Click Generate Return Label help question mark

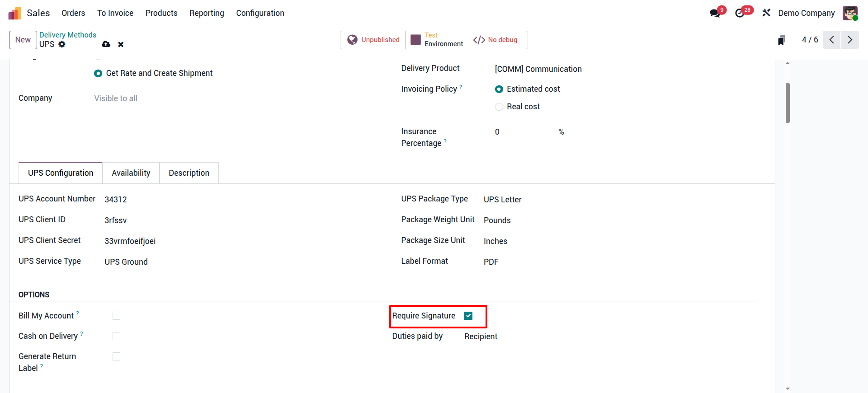(42, 366)
